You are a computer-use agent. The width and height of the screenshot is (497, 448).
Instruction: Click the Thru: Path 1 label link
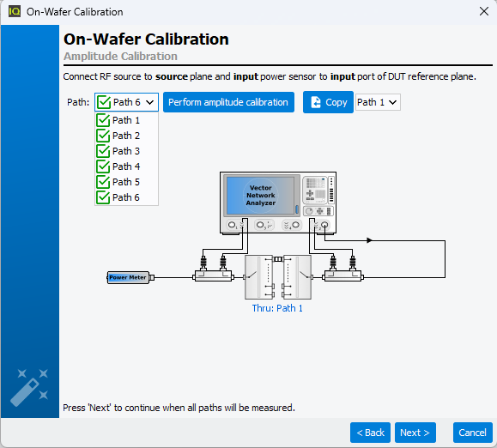pos(277,308)
